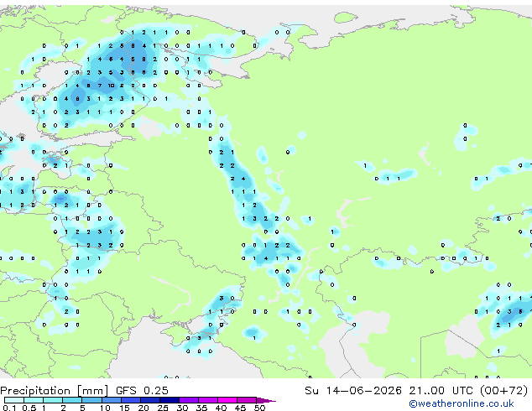Click the legend swatch between 35 and 40
The height and width of the screenshot is (411, 532).
coord(207,400)
